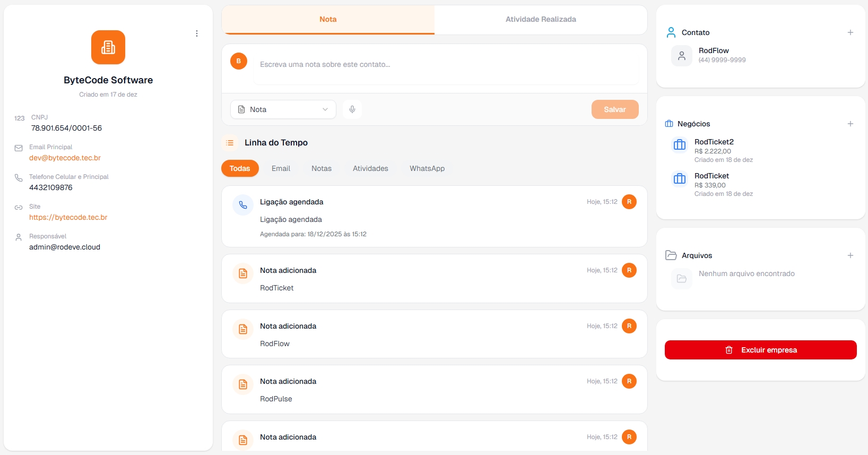Click the plus icon in Arquivos section
The image size is (868, 455).
click(850, 255)
